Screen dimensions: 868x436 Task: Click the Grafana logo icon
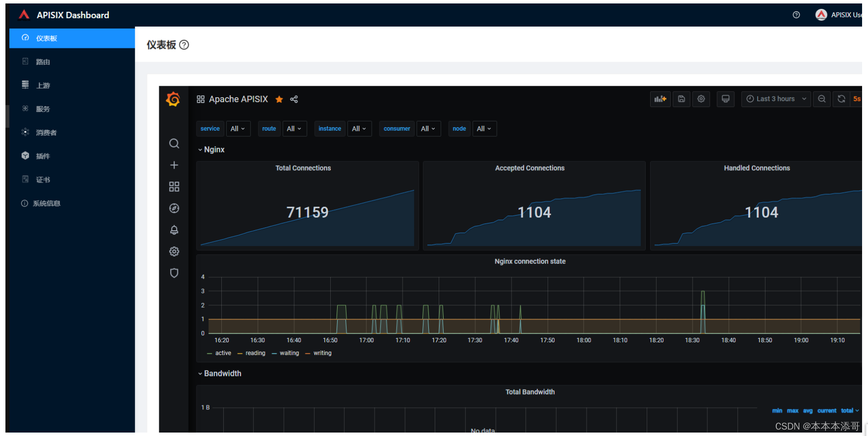pyautogui.click(x=174, y=99)
